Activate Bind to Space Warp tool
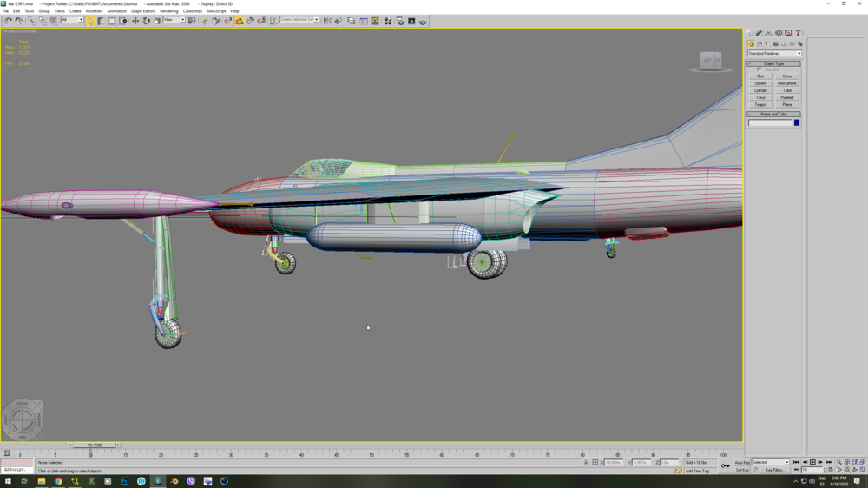 click(x=53, y=21)
